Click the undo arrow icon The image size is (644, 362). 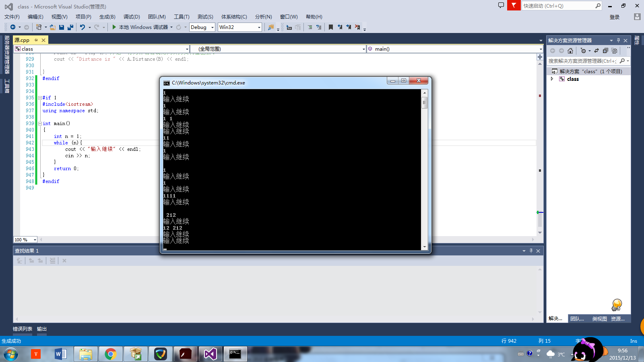pyautogui.click(x=83, y=27)
